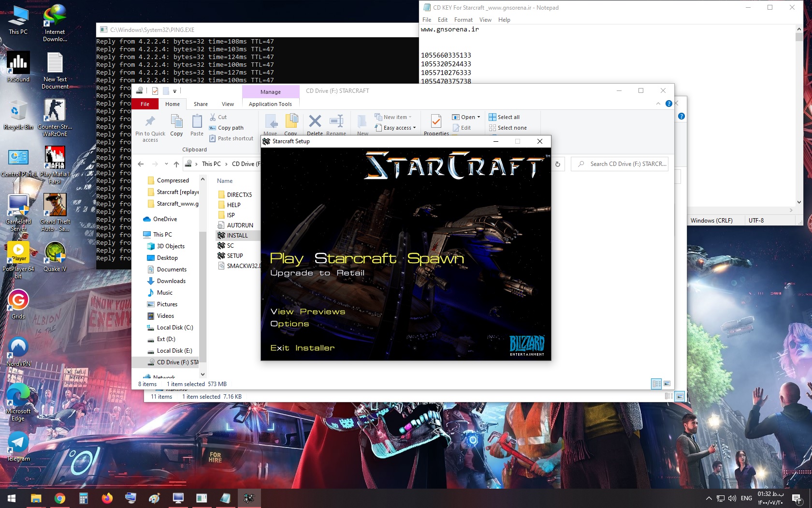Viewport: 812px width, 508px height.
Task: Open Options in the Starcraft installer
Action: tap(290, 324)
